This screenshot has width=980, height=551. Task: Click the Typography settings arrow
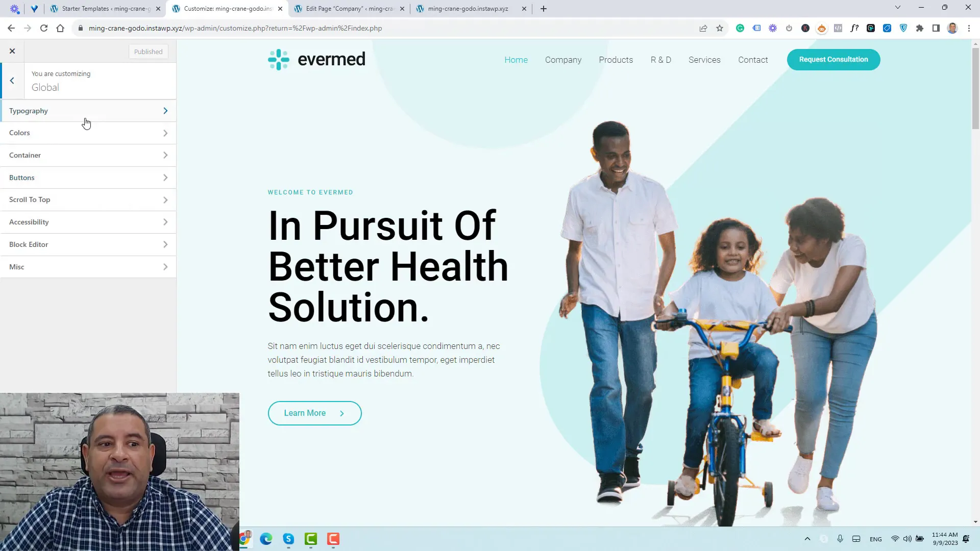point(165,110)
